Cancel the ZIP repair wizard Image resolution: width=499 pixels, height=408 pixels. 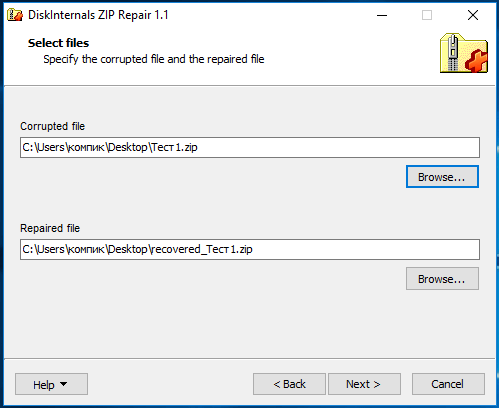(448, 384)
